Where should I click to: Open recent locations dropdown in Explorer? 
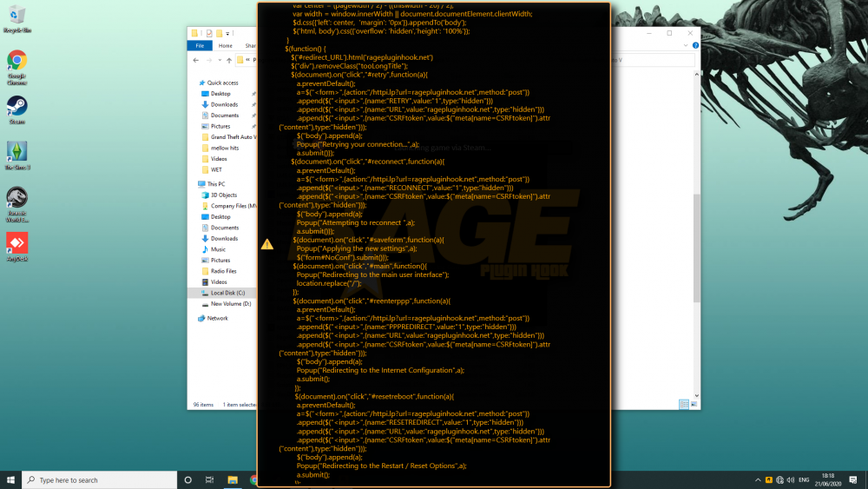(x=220, y=60)
